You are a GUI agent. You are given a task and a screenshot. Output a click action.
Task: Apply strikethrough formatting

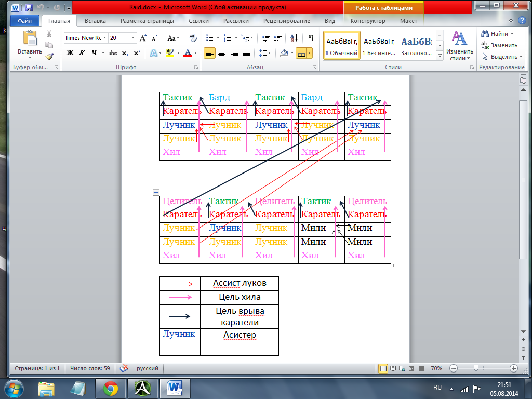tap(113, 53)
